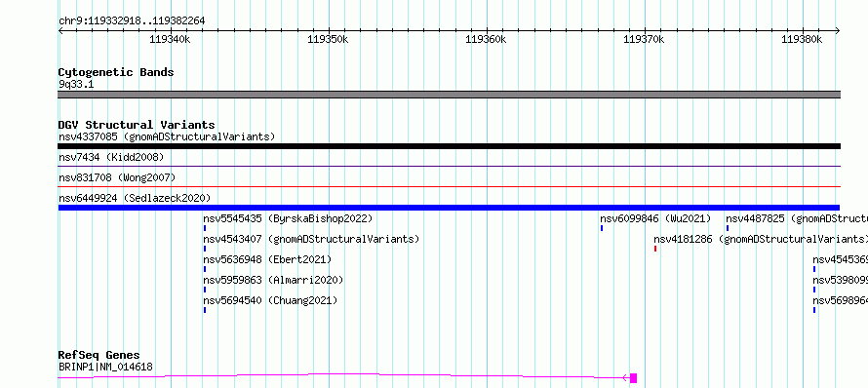This screenshot has height=388, width=868.
Task: Click the nsv5959863 (Almarri2020) label
Action: [x=273, y=280]
